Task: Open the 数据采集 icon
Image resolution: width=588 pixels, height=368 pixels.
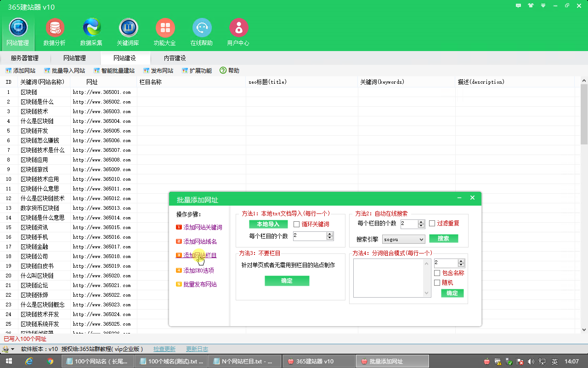Action: click(x=91, y=32)
